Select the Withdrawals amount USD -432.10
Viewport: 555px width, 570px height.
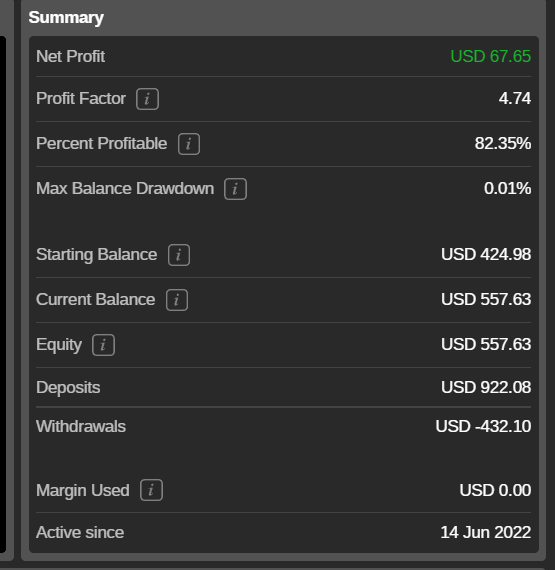483,426
